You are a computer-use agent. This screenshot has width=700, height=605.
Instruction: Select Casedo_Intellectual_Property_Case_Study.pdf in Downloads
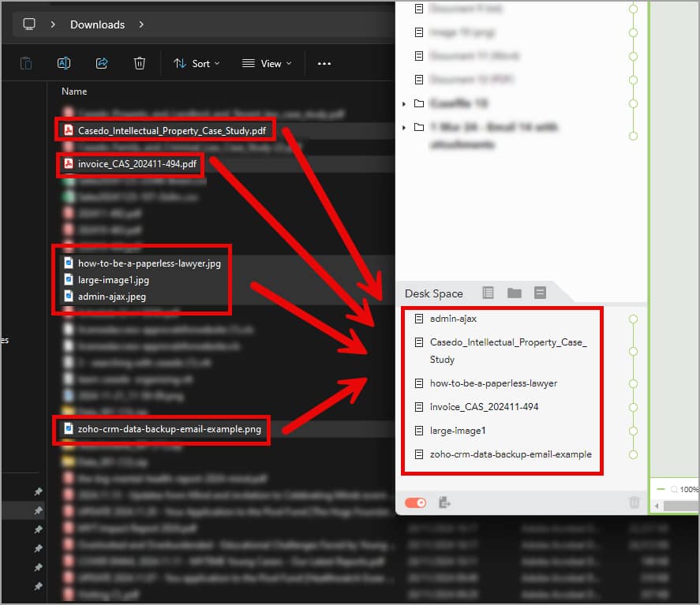171,130
